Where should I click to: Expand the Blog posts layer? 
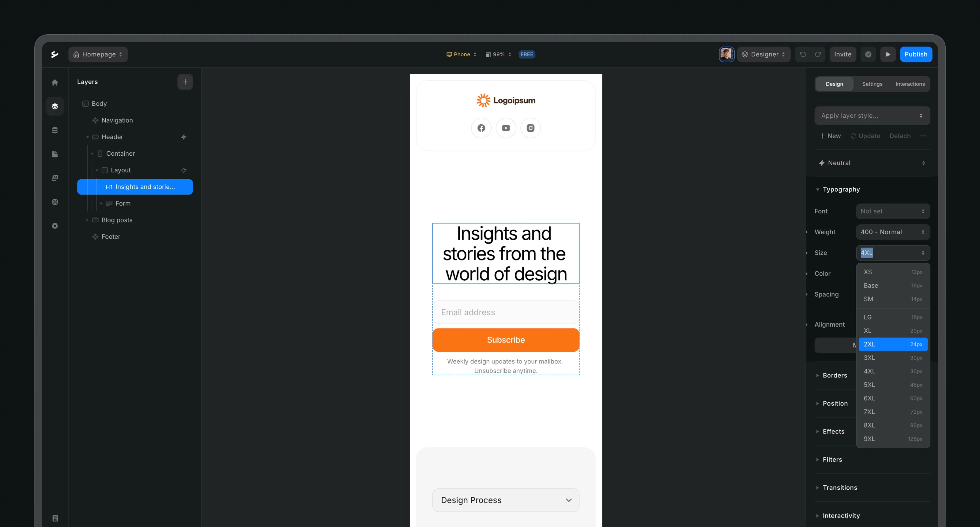87,220
